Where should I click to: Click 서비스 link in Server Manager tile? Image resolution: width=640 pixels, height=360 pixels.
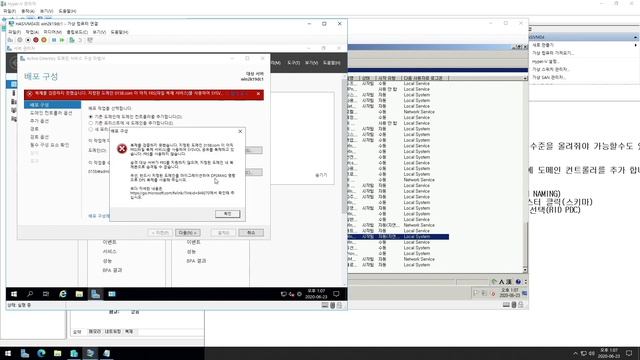109,251
